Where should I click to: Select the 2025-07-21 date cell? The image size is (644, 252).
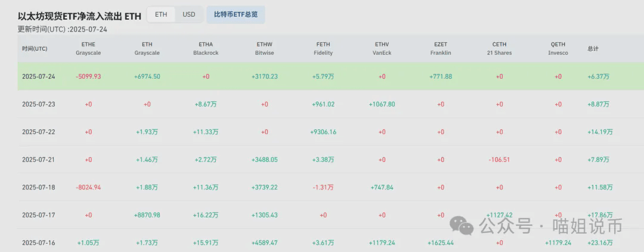[39, 160]
